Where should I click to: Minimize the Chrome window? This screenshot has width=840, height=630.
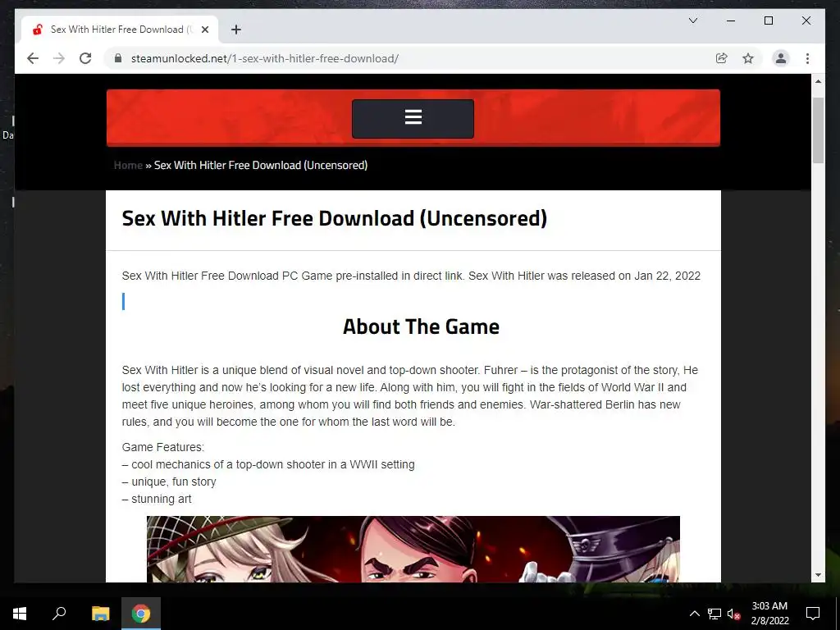(731, 21)
